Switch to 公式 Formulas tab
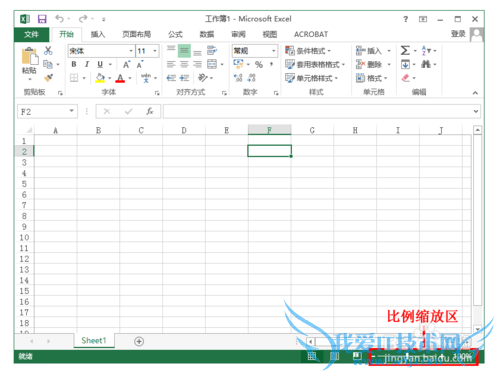 (175, 34)
